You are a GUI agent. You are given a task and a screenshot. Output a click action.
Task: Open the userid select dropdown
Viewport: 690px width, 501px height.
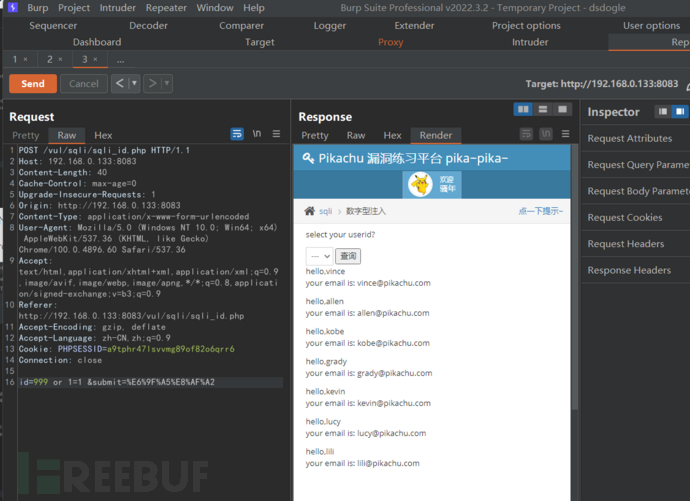(319, 256)
